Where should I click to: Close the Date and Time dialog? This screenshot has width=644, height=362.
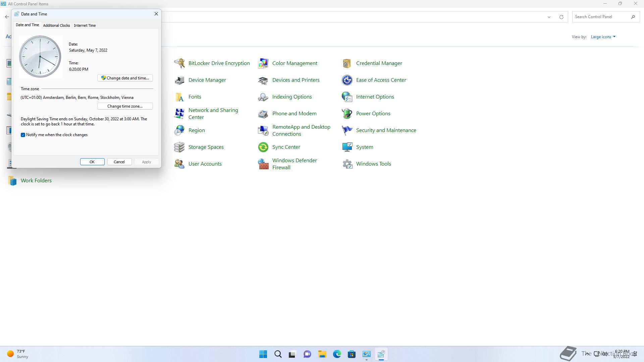[x=156, y=14]
